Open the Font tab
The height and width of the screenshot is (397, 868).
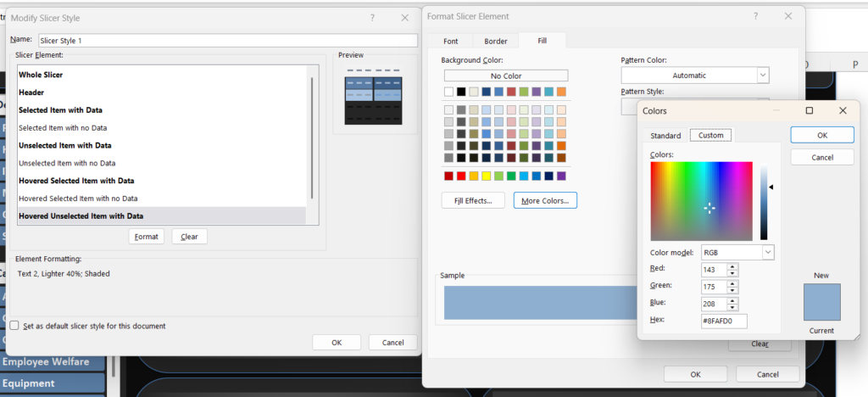[x=451, y=41]
